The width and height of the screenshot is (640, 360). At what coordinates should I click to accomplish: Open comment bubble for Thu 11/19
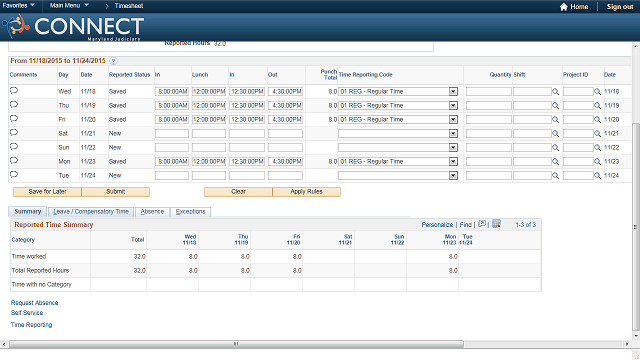coord(14,104)
